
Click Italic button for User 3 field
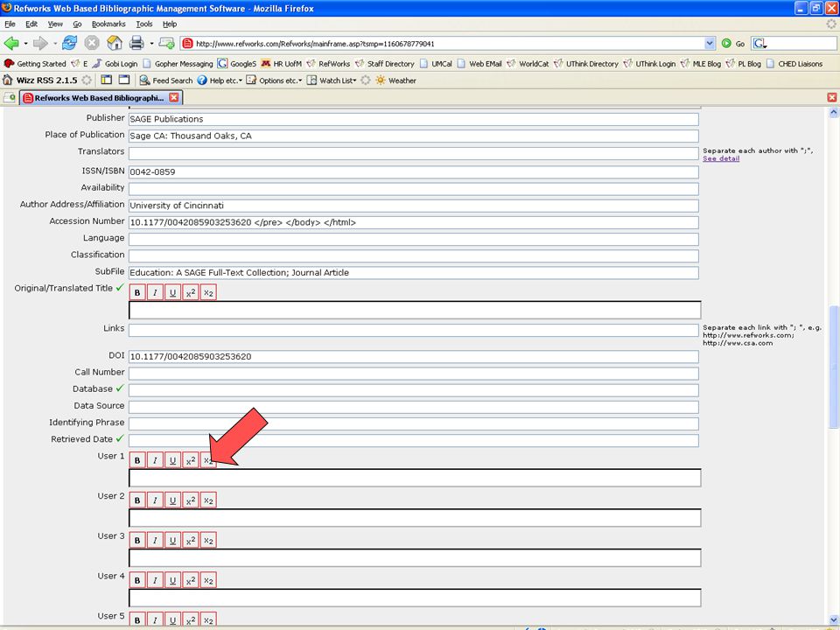pyautogui.click(x=155, y=541)
